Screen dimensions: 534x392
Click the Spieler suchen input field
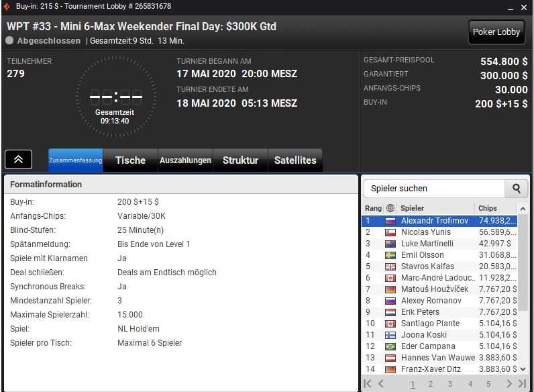[434, 189]
